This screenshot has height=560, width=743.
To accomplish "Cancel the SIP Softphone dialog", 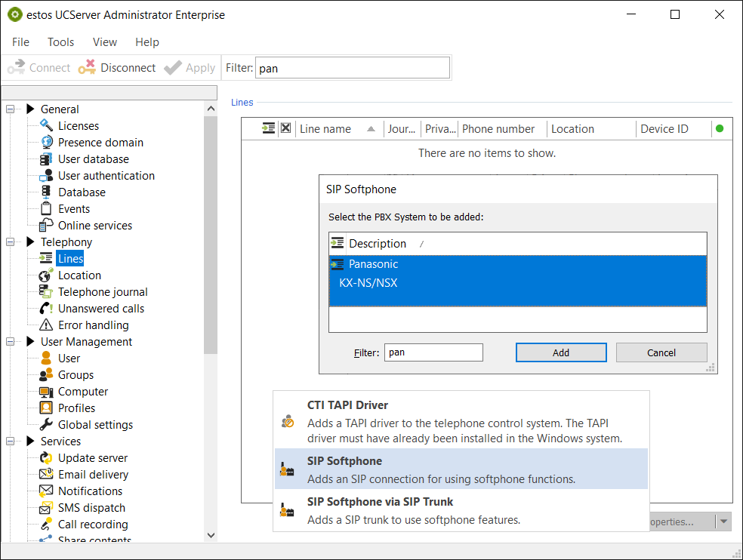I will tap(661, 352).
